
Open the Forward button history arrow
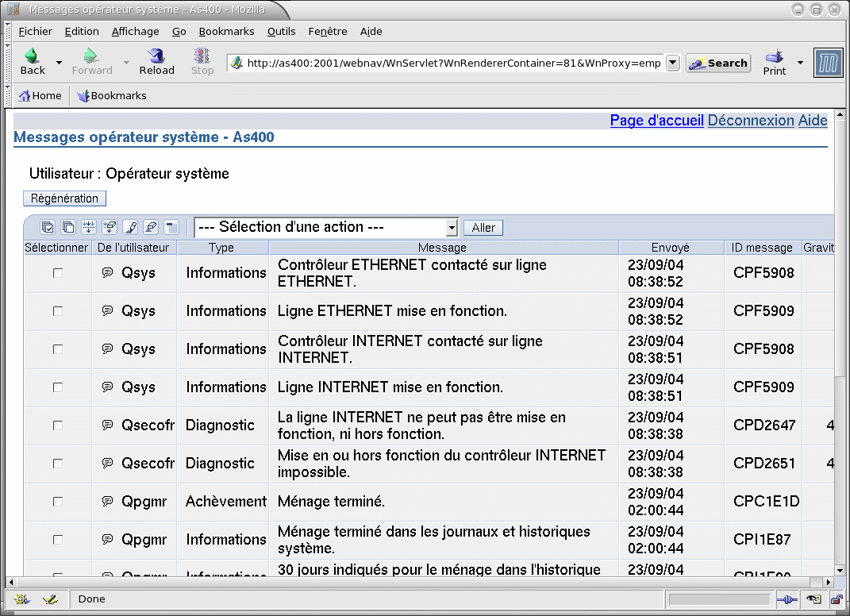126,63
